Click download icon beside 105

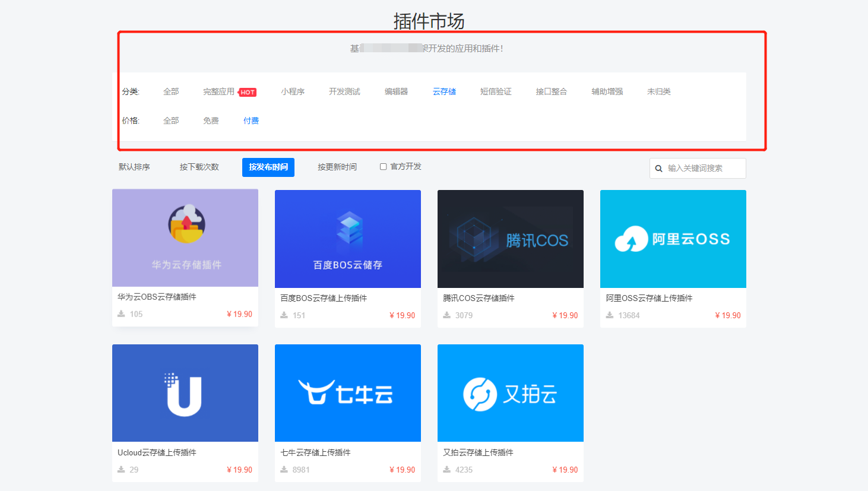[121, 314]
